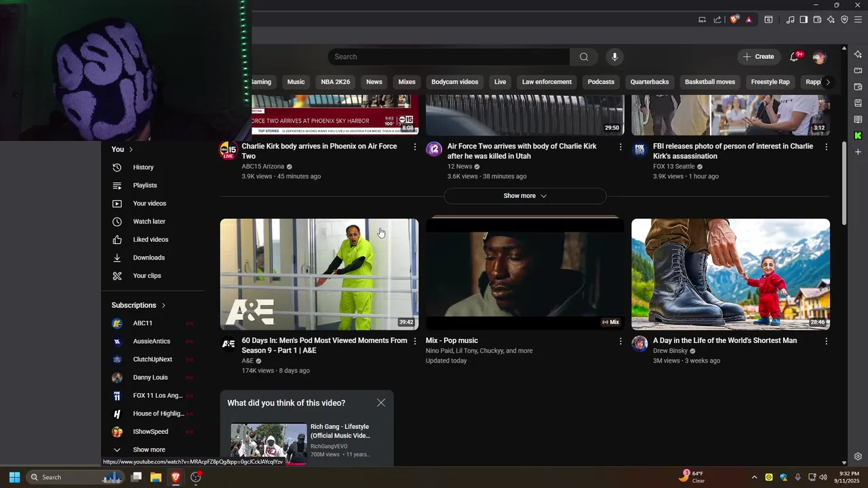Click the YouTube search input field

[449, 57]
